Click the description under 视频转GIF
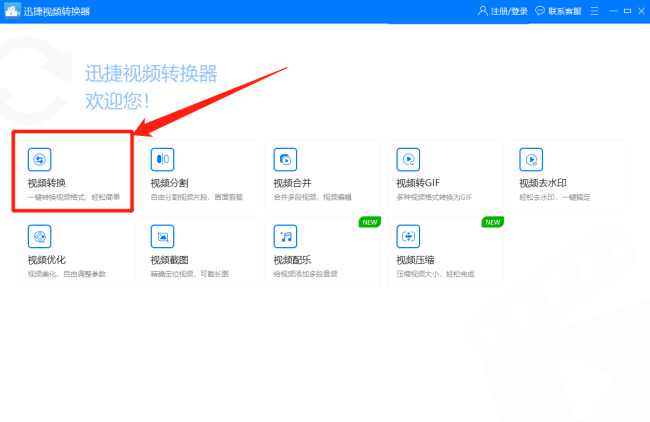The width and height of the screenshot is (650, 422). pyautogui.click(x=434, y=197)
